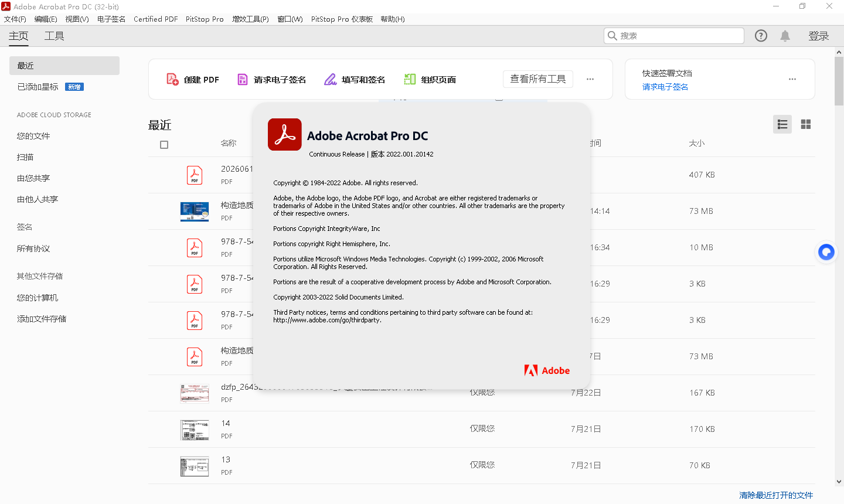Click 7月21日 in the row of file 13
844x504 pixels.
pyautogui.click(x=586, y=465)
